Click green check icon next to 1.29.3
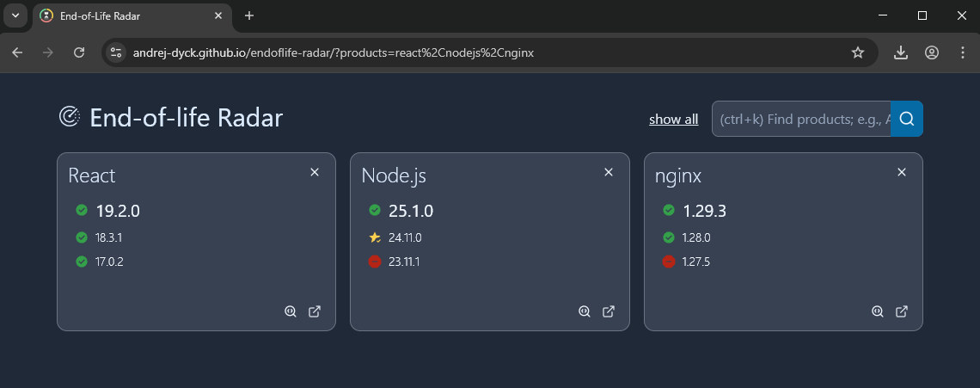This screenshot has height=388, width=980. 668,210
